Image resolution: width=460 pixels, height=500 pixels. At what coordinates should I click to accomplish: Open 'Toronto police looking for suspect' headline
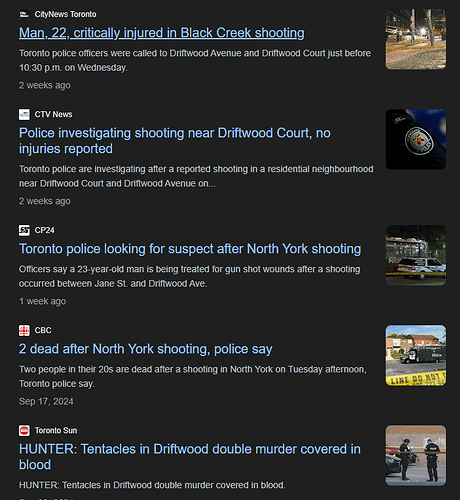190,249
